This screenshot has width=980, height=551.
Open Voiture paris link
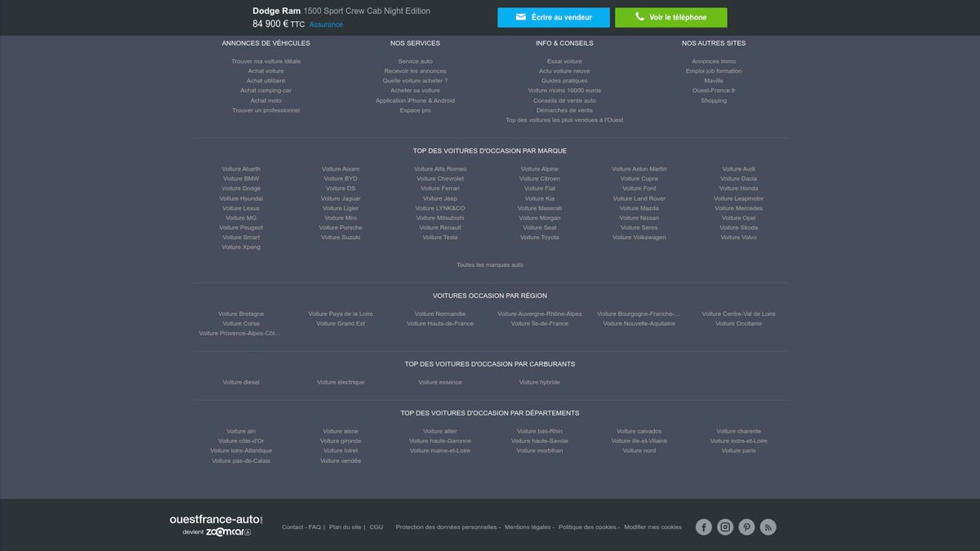tap(738, 451)
